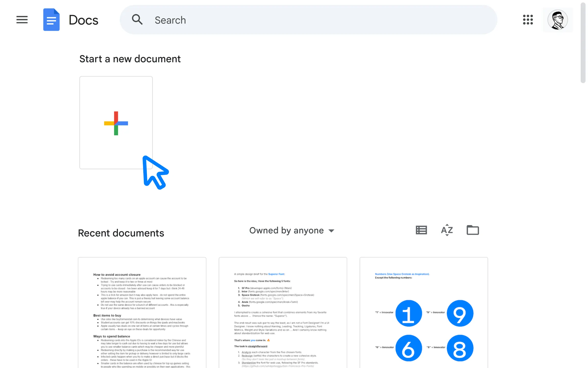588x368 pixels.
Task: Click the blue Docs logo icon
Action: 51,20
